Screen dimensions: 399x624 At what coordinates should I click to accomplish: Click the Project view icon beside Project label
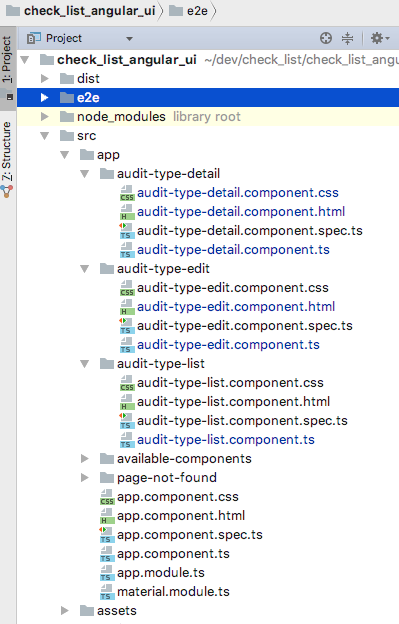34,38
